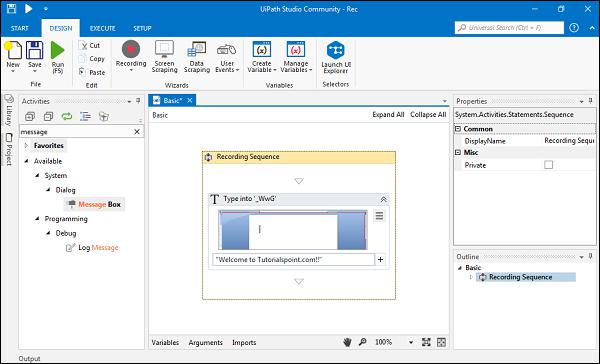Open the Arguments panel
Viewport: 600px width, 364px height.
[205, 343]
